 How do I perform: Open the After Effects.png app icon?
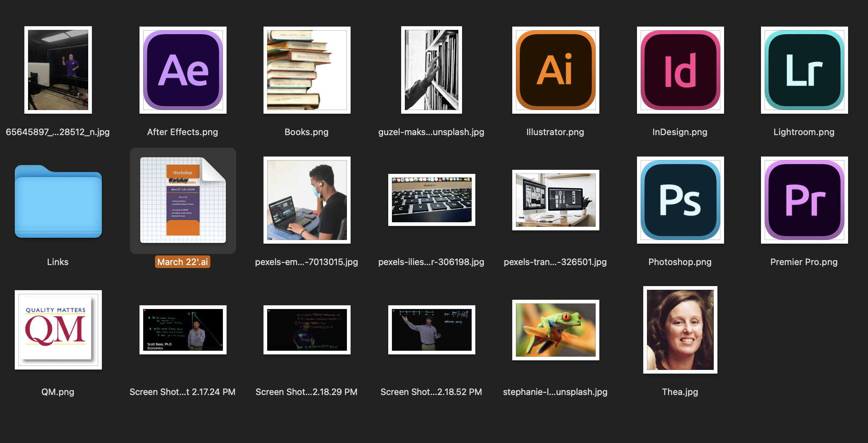point(183,70)
